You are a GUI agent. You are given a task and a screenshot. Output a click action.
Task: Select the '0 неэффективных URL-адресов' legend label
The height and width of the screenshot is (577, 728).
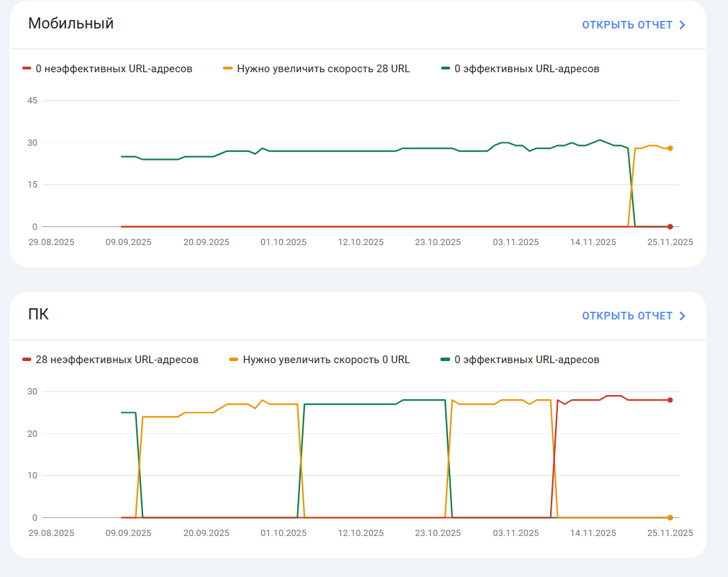[x=114, y=69]
